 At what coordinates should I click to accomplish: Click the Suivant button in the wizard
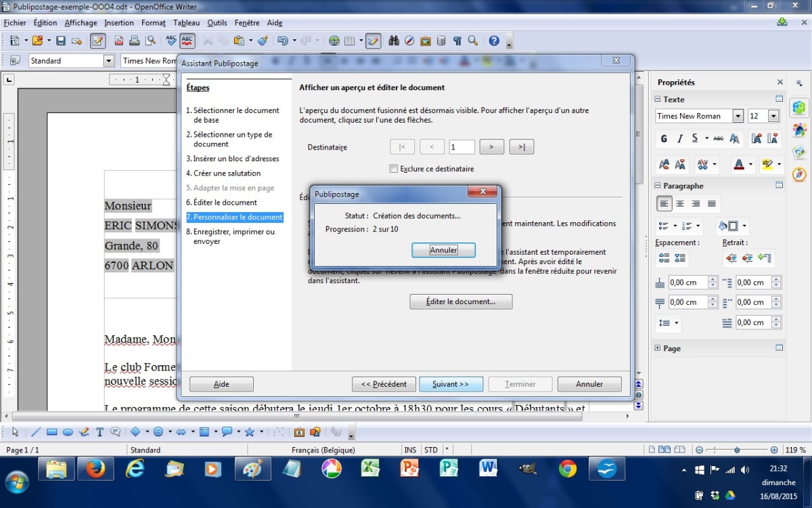(x=451, y=384)
